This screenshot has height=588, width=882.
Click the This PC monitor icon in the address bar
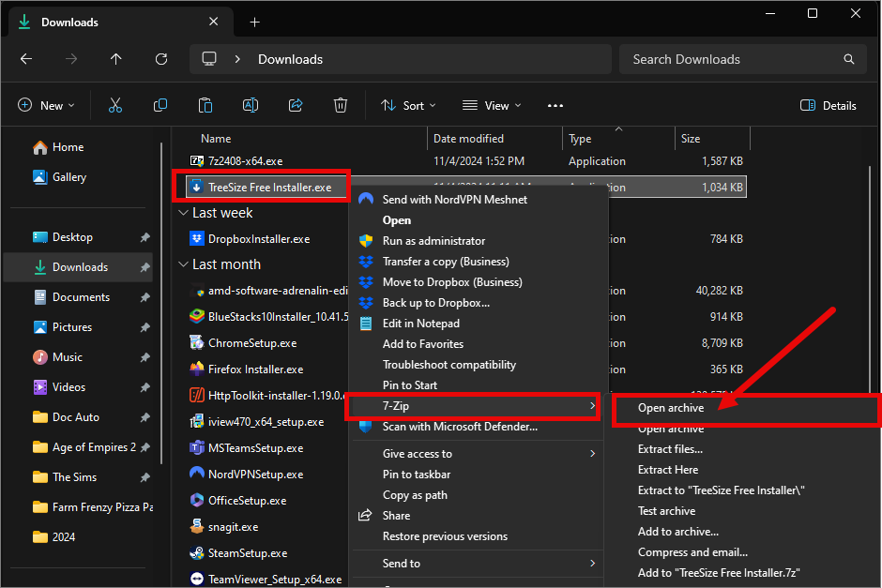[x=209, y=59]
